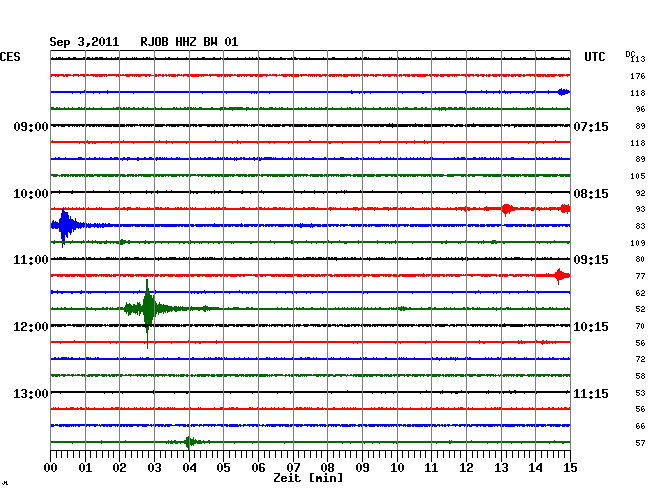Click the '08' minute axis label
The image size is (650, 494).
(327, 467)
